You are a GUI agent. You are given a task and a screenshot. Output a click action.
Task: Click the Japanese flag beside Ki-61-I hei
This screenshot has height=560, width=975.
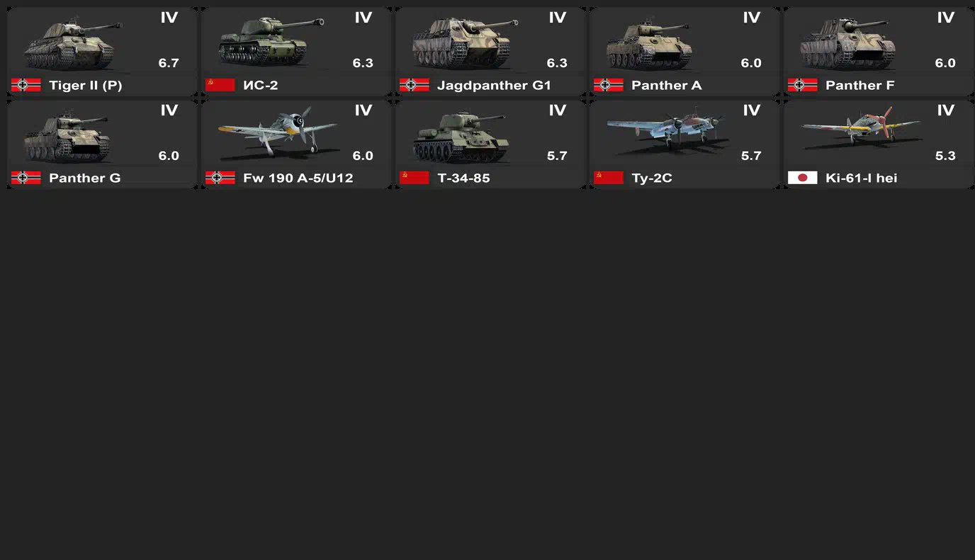[x=803, y=178]
